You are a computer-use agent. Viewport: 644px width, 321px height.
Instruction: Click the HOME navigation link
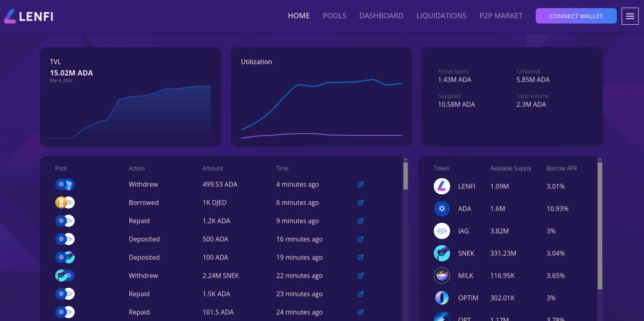click(299, 16)
